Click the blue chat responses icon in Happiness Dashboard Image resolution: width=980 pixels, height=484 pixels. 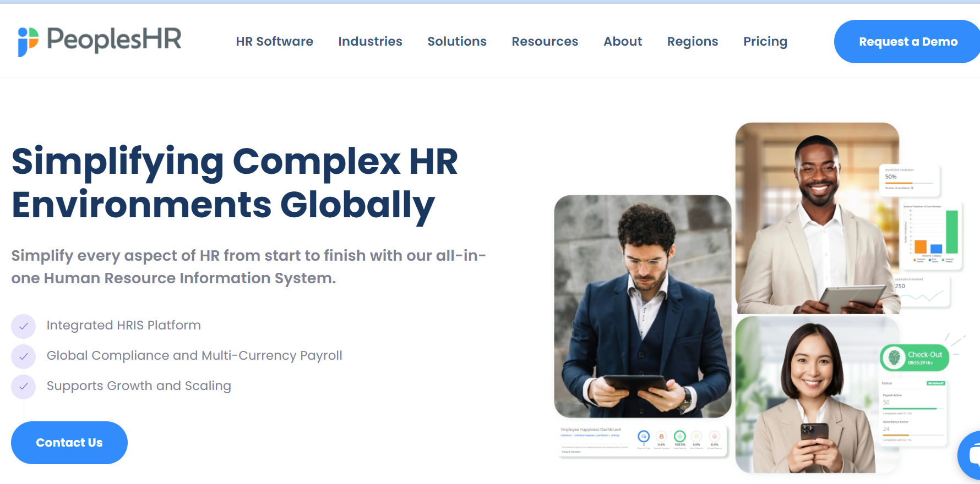[x=644, y=436]
